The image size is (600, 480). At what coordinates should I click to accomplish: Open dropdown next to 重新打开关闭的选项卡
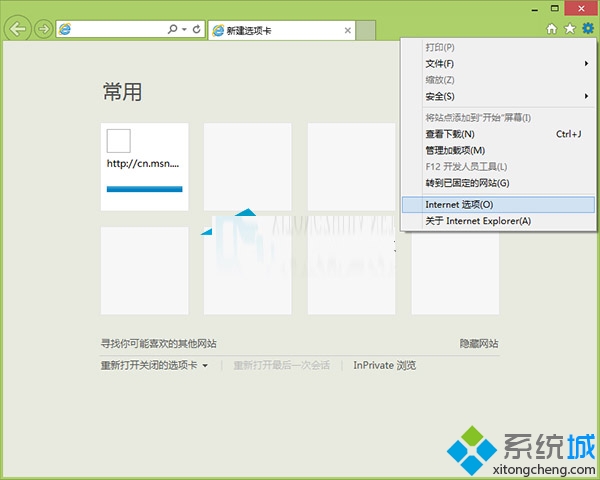click(x=205, y=366)
